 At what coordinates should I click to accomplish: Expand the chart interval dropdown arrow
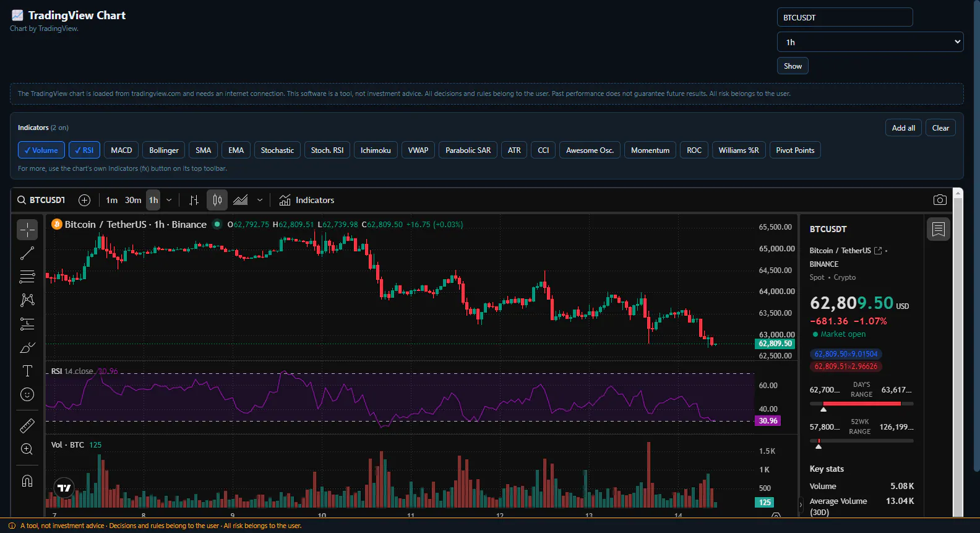(169, 200)
